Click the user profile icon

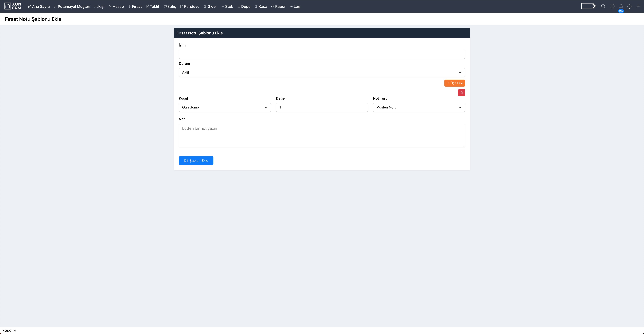pyautogui.click(x=638, y=6)
